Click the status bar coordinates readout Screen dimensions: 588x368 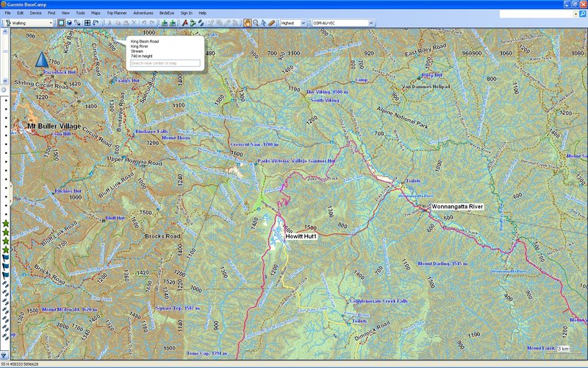click(20, 364)
